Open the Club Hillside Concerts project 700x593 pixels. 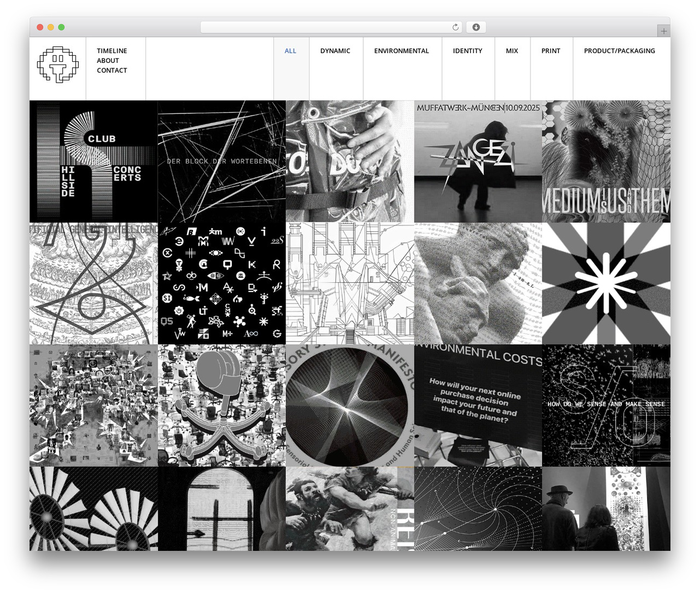click(x=94, y=161)
